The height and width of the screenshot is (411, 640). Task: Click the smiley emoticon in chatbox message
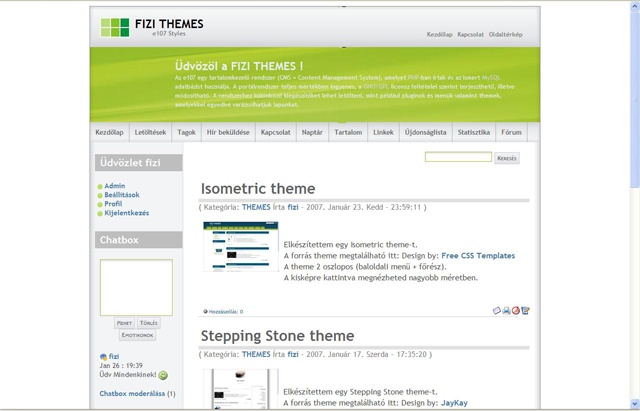tap(163, 376)
